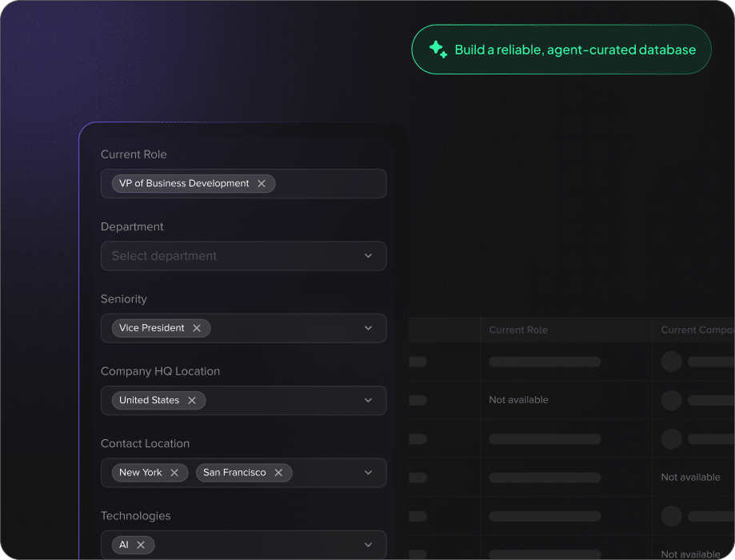The image size is (735, 560).
Task: Remove the VP of Business Development tag
Action: coord(262,184)
